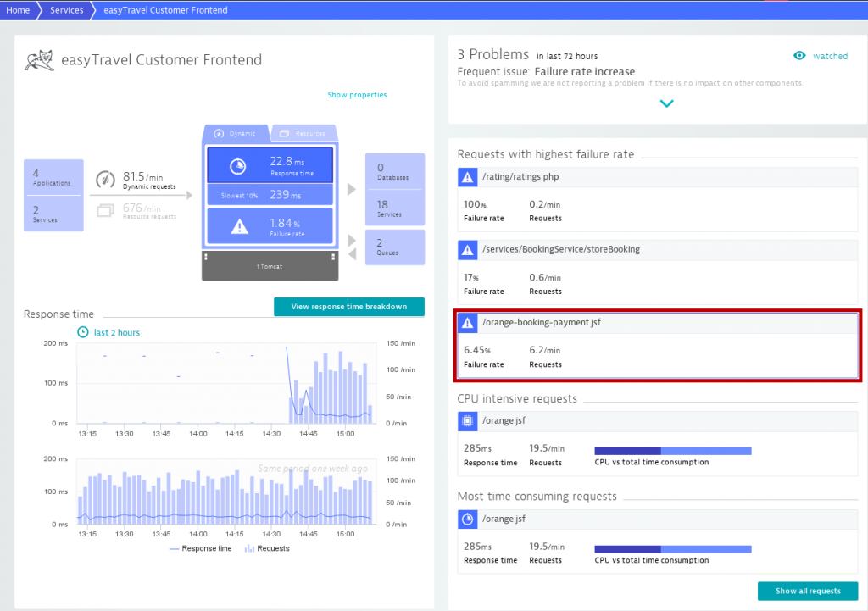Click Show properties link
The height and width of the screenshot is (611, 868).
pyautogui.click(x=357, y=95)
